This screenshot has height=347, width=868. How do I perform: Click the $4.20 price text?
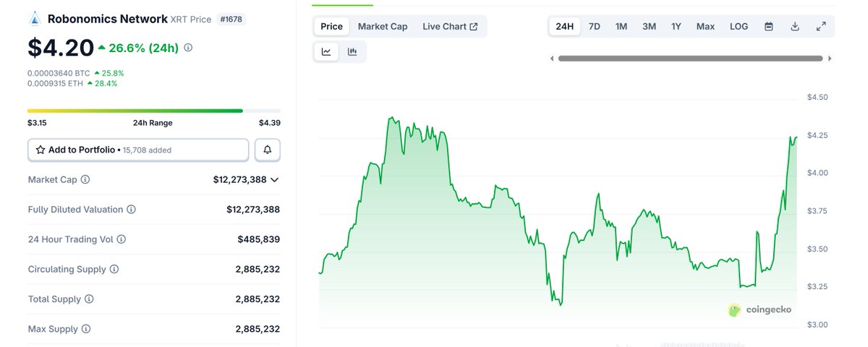(61, 47)
